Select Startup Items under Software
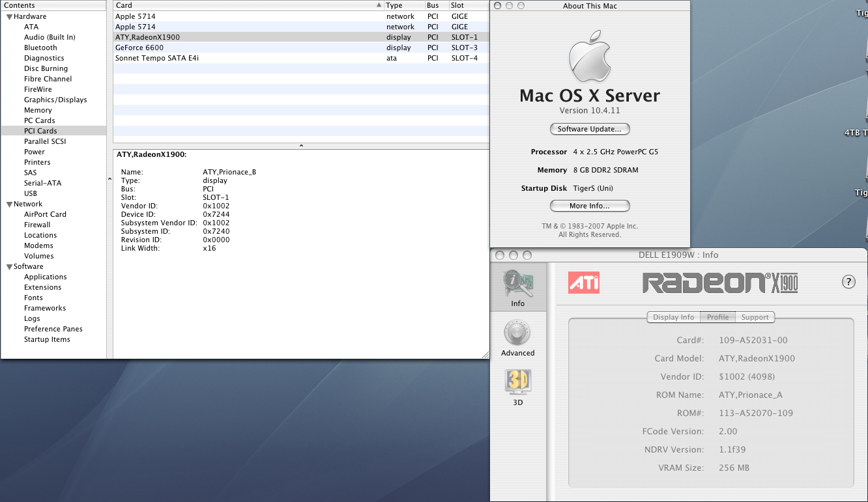 click(x=47, y=339)
